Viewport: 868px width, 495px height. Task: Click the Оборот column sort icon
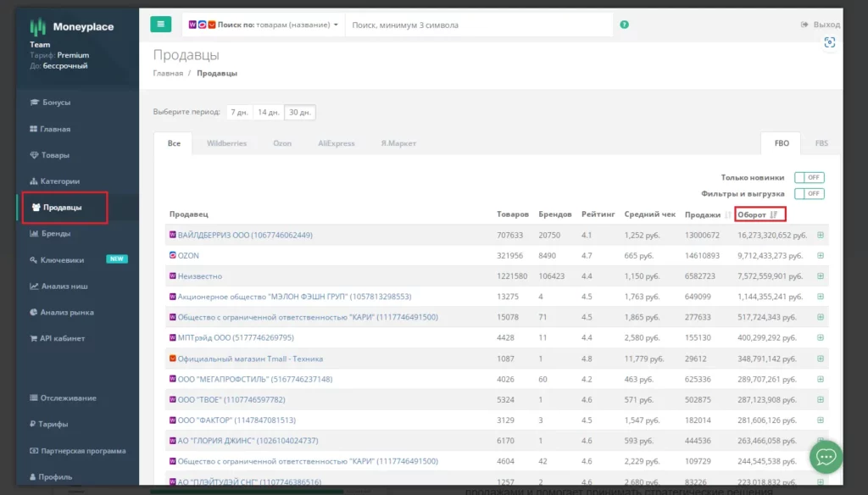tap(773, 214)
